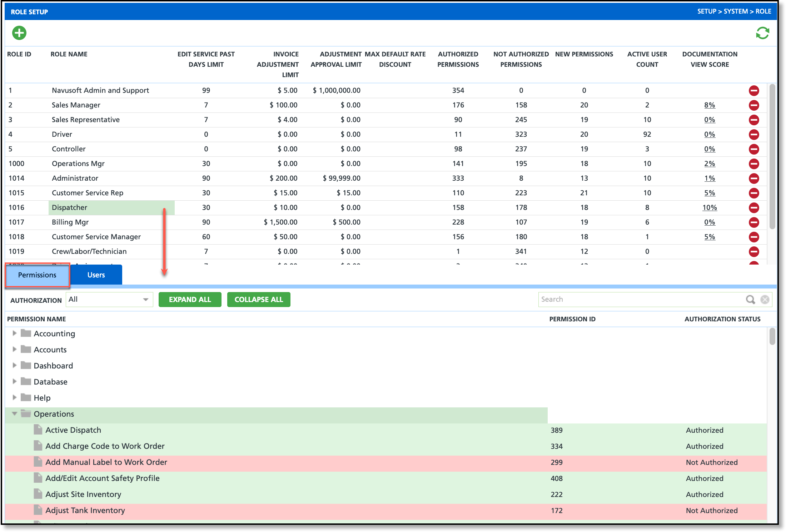Click into the permission Search field
Image resolution: width=786 pixels, height=532 pixels.
pos(640,300)
